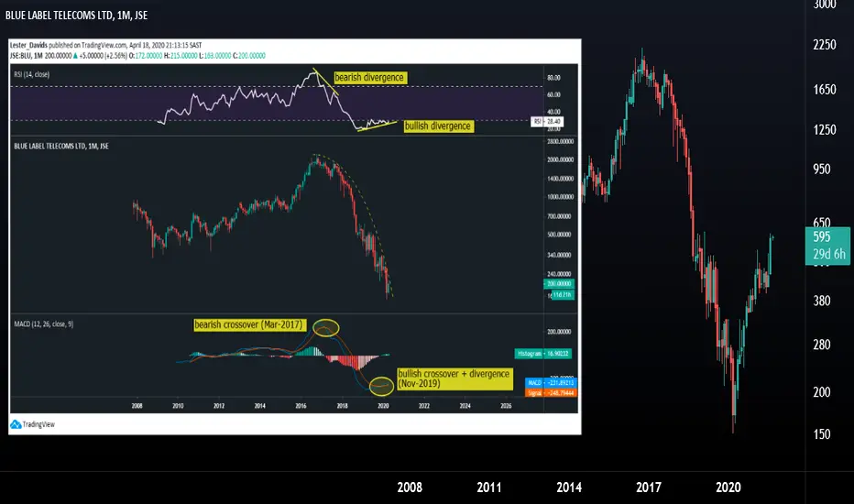This screenshot has height=504, width=854.
Task: Click the 2016 label on embedded time axis
Action: pyautogui.click(x=301, y=406)
